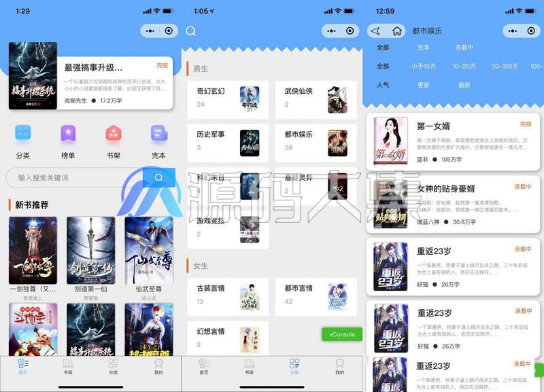This screenshot has height=392, width=544.
Task: Select the 首页 tab on middle screen's bottom bar
Action: [x=204, y=366]
